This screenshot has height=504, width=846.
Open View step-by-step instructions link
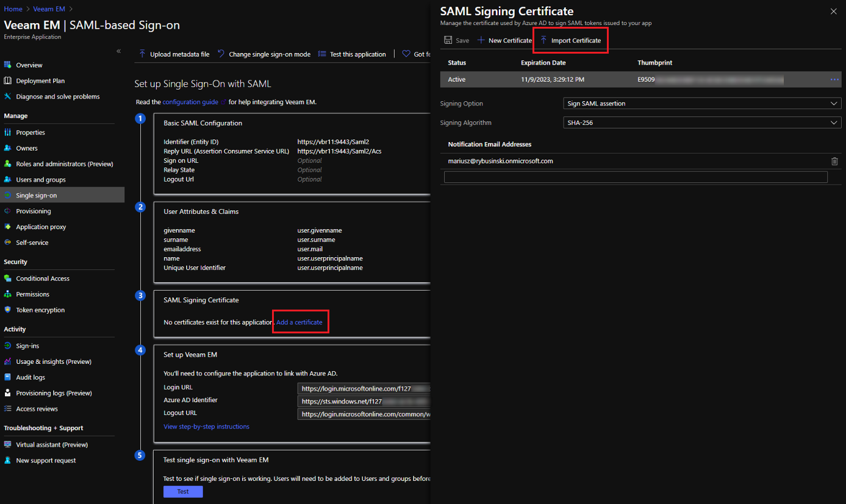(206, 427)
